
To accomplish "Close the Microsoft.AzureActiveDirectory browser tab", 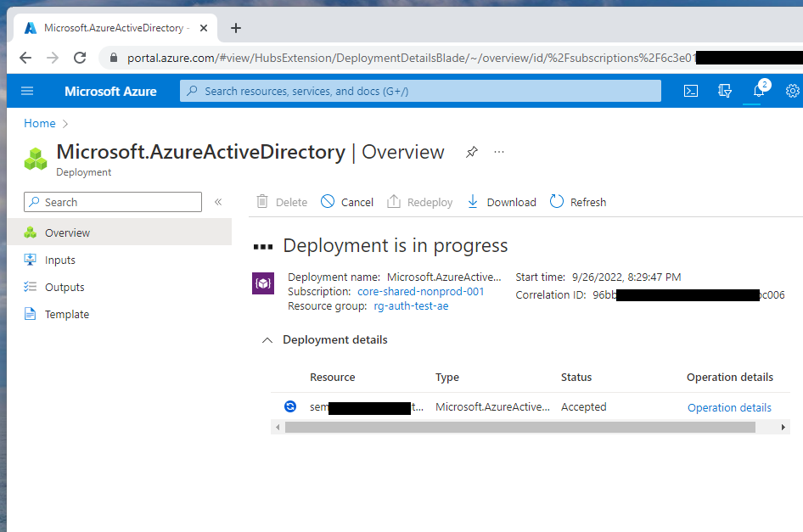I will coord(204,28).
